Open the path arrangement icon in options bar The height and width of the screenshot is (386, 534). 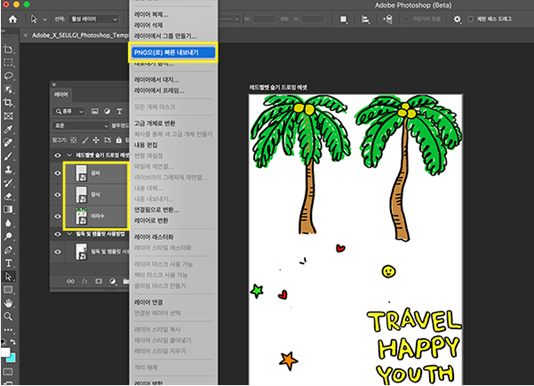coord(388,19)
